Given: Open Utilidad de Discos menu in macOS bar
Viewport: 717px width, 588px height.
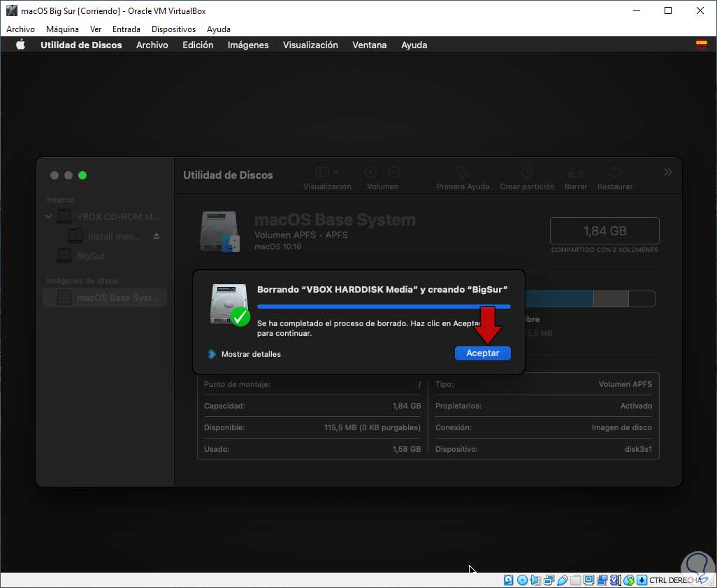Looking at the screenshot, I should pos(81,45).
